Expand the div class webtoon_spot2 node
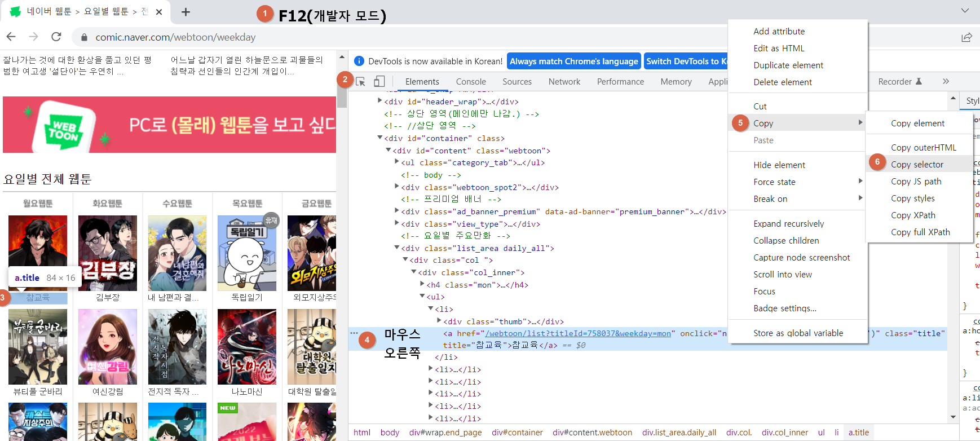Image resolution: width=980 pixels, height=441 pixels. click(x=396, y=186)
